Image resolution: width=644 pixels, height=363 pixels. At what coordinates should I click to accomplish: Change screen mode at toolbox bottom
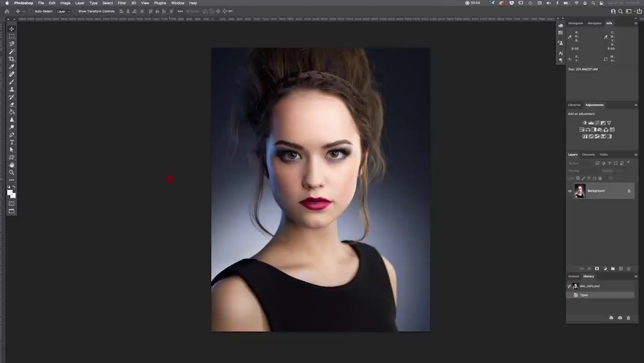12,211
